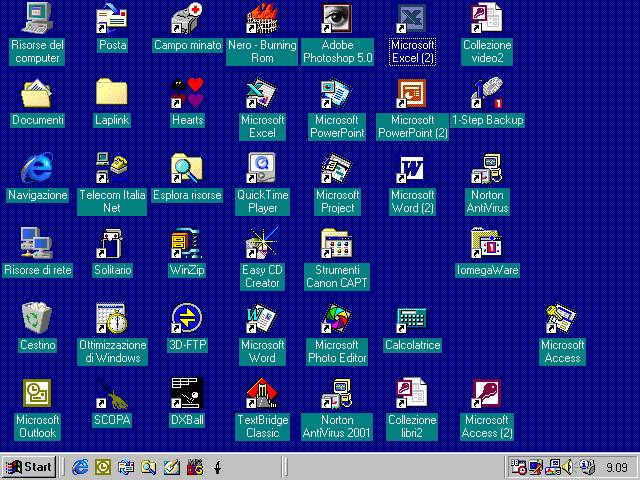Launch Outlook Express from Quick Launch bar
The image size is (640, 480).
pyautogui.click(x=126, y=467)
